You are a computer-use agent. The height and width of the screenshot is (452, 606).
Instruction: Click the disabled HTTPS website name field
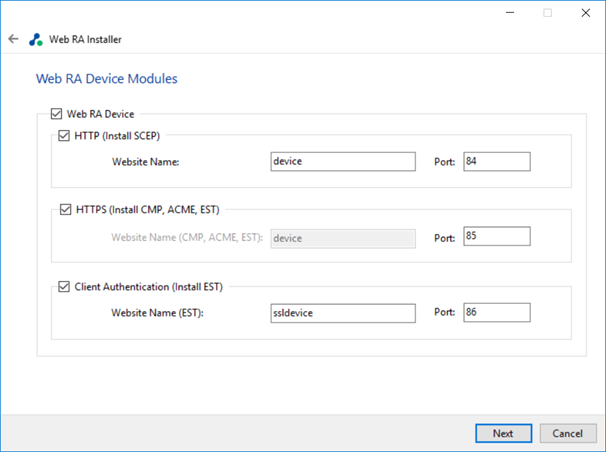pyautogui.click(x=343, y=238)
